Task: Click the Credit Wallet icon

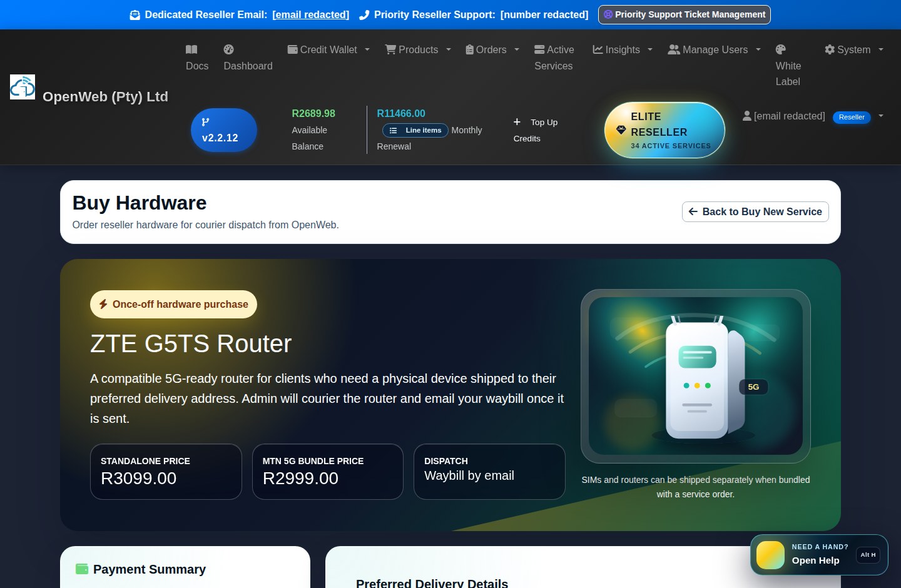Action: coord(292,49)
